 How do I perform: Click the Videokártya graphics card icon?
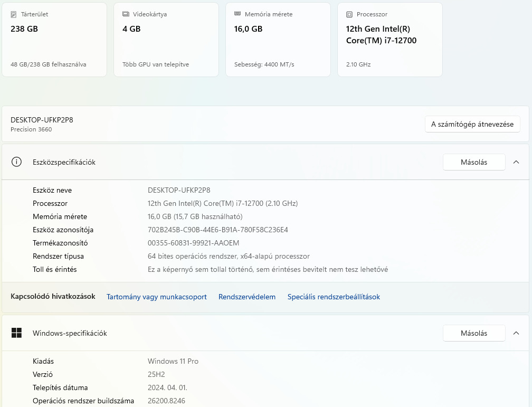(x=126, y=14)
